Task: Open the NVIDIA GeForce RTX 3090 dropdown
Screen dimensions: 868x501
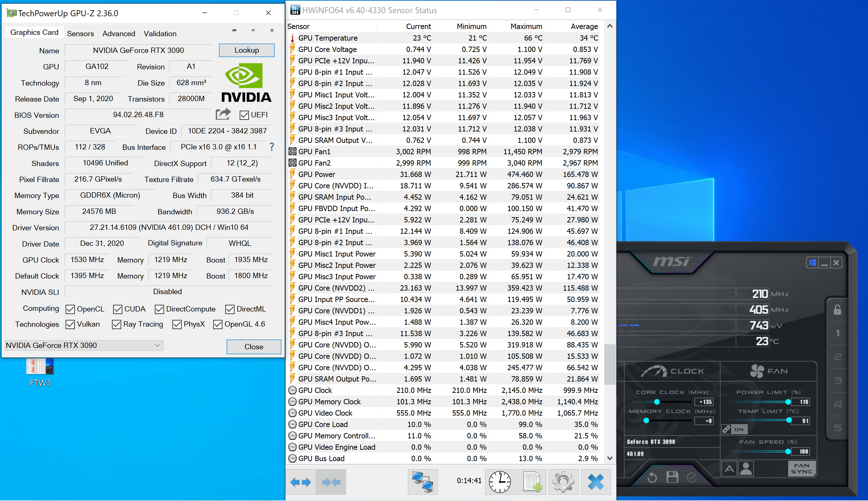Action: [x=84, y=345]
